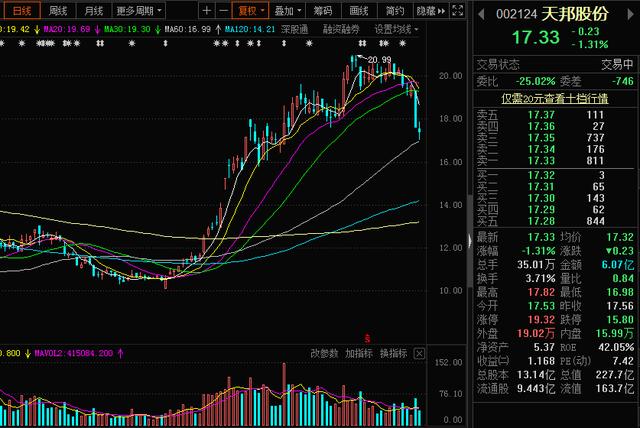The width and height of the screenshot is (640, 428).
Task: Click the MA60:16.99 indicator label
Action: click(x=188, y=29)
